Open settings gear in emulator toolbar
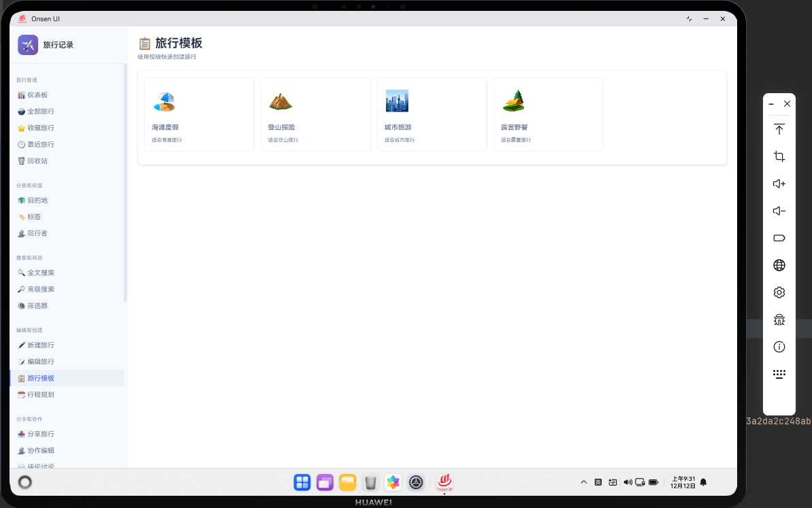812x508 pixels. (779, 292)
